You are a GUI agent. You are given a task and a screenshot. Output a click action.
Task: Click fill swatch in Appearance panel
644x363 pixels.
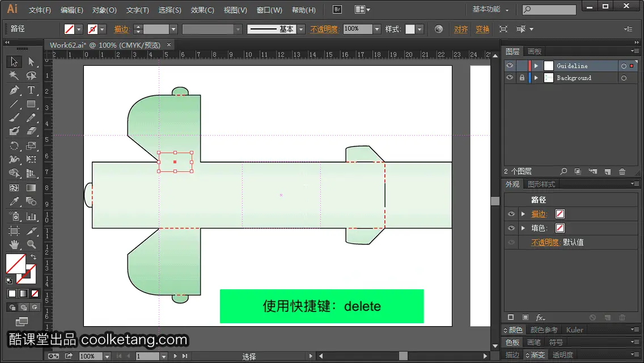tap(560, 228)
